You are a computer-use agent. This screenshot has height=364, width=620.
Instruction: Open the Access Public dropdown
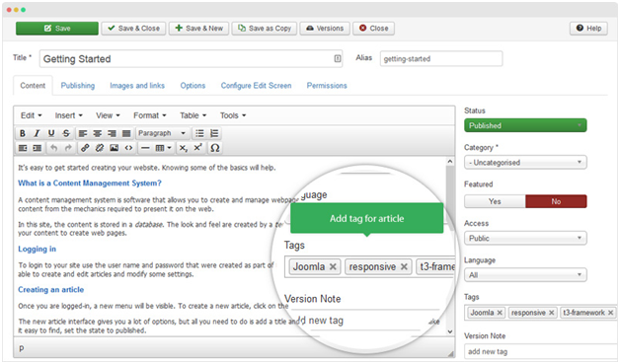[x=525, y=238]
